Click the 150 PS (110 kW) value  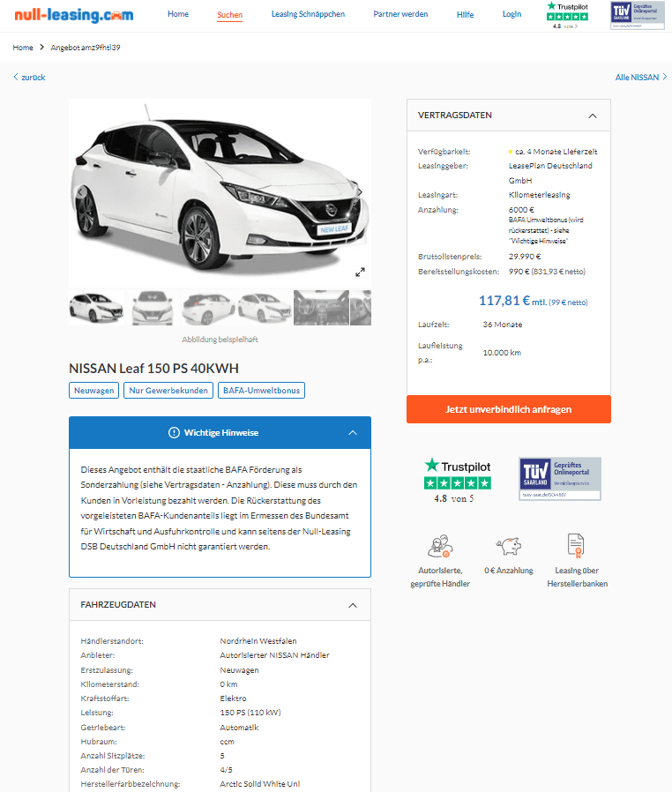pyautogui.click(x=250, y=713)
